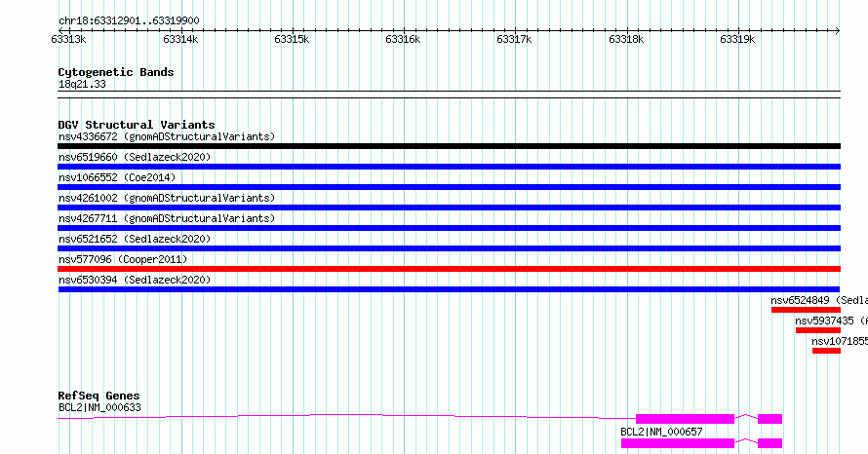
Task: Click the nsv4267711 (gnomADStructuralVariants) label
Action: tap(167, 218)
